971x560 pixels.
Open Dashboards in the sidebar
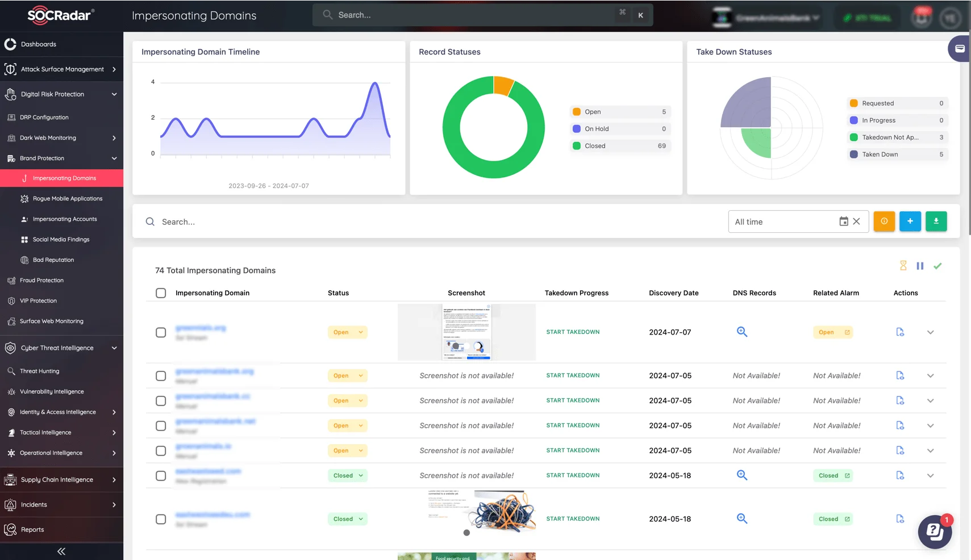[x=61, y=44]
